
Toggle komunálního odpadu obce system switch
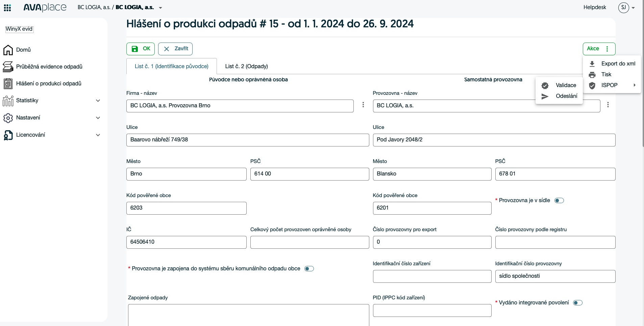(309, 269)
